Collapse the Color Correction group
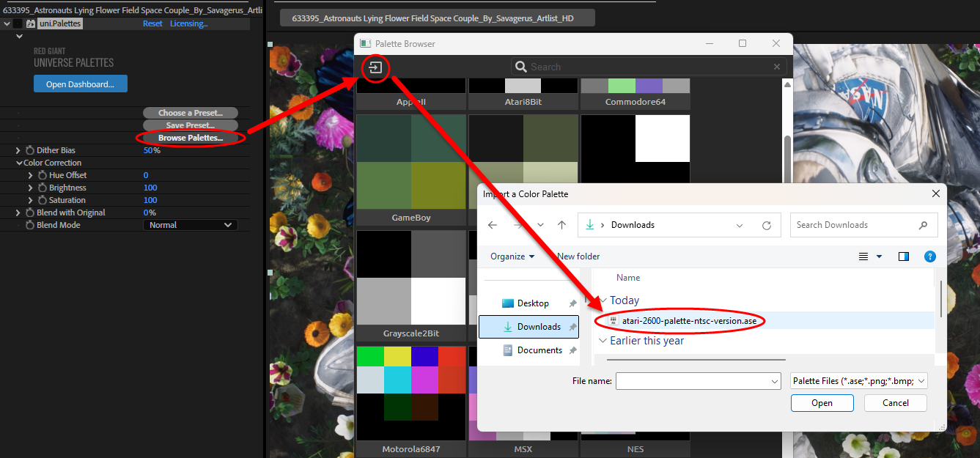980x458 pixels. tap(18, 163)
